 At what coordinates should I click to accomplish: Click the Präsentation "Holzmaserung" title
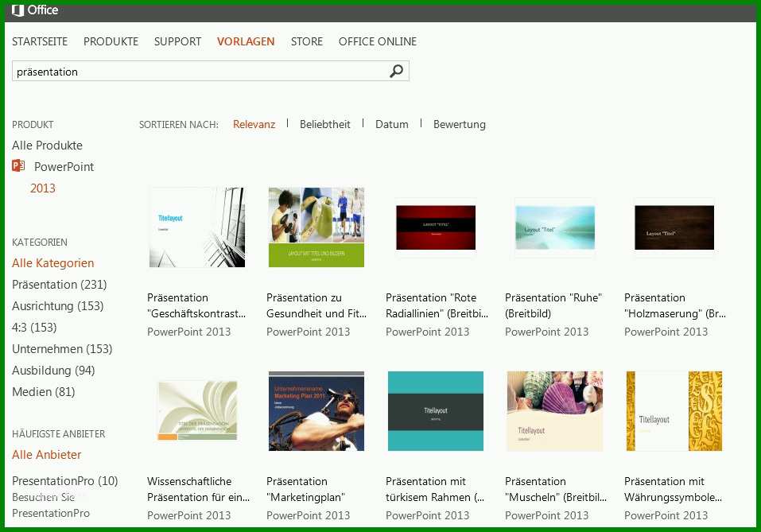pyautogui.click(x=675, y=305)
